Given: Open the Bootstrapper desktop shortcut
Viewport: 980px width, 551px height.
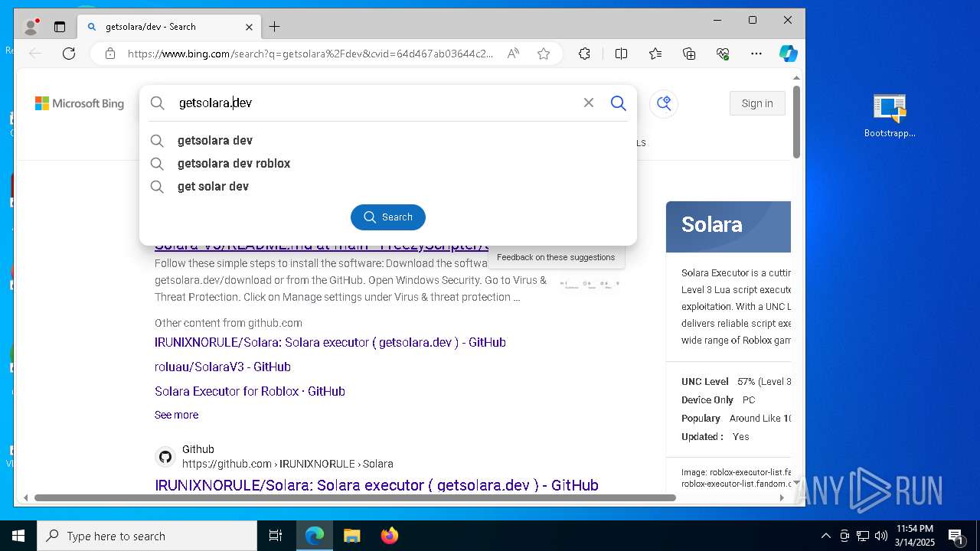Looking at the screenshot, I should (x=890, y=116).
